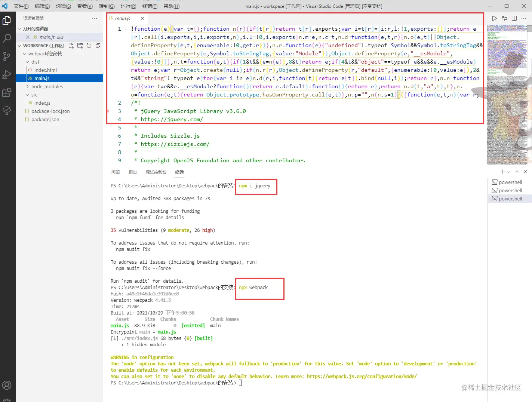Select main.js under the dist folder

pos(59,78)
